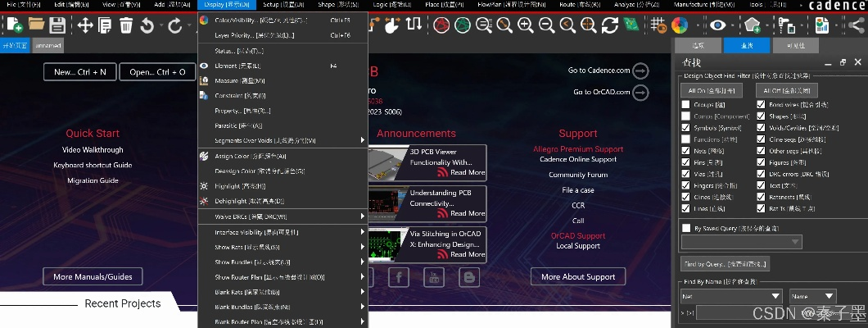Screen dimensions: 868x328
Task: Expand the Show Bundles submenu
Action: pyautogui.click(x=283, y=262)
